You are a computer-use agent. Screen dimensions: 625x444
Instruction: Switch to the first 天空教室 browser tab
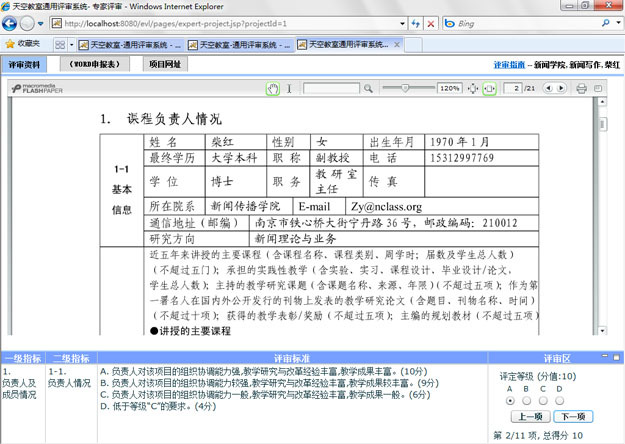pos(130,45)
